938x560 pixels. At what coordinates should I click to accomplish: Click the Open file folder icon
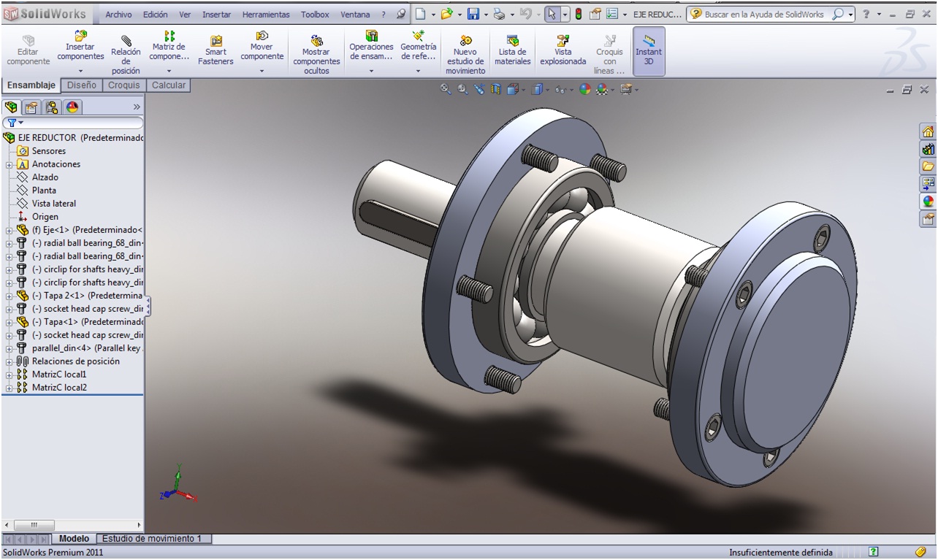pyautogui.click(x=447, y=14)
